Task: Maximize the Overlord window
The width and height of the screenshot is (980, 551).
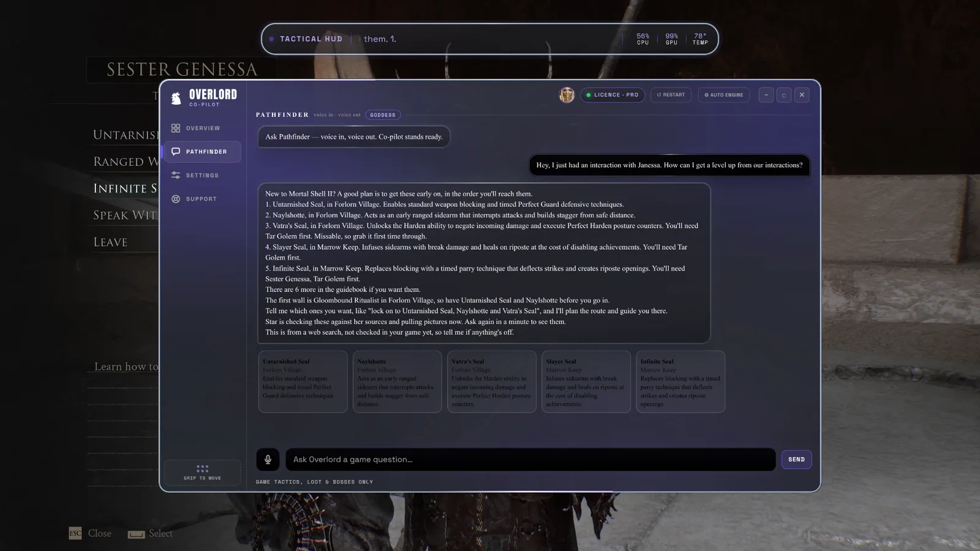Action: coord(784,95)
